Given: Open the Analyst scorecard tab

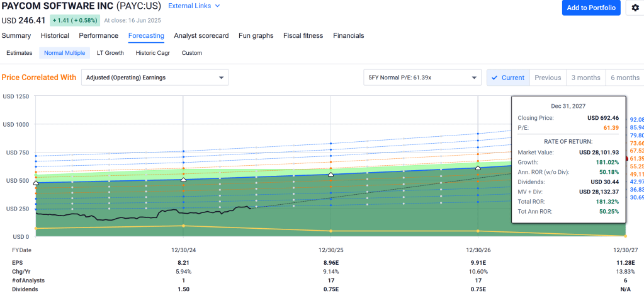Looking at the screenshot, I should (201, 36).
